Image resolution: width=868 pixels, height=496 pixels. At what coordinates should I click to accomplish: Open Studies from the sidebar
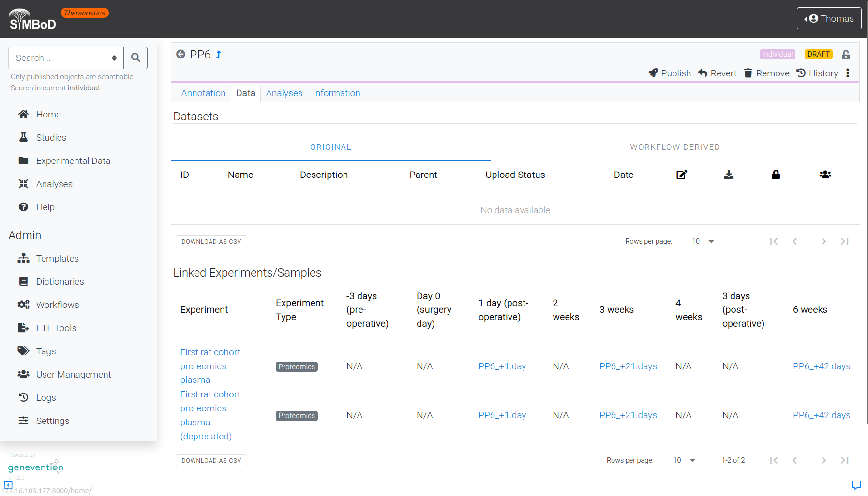pyautogui.click(x=51, y=138)
